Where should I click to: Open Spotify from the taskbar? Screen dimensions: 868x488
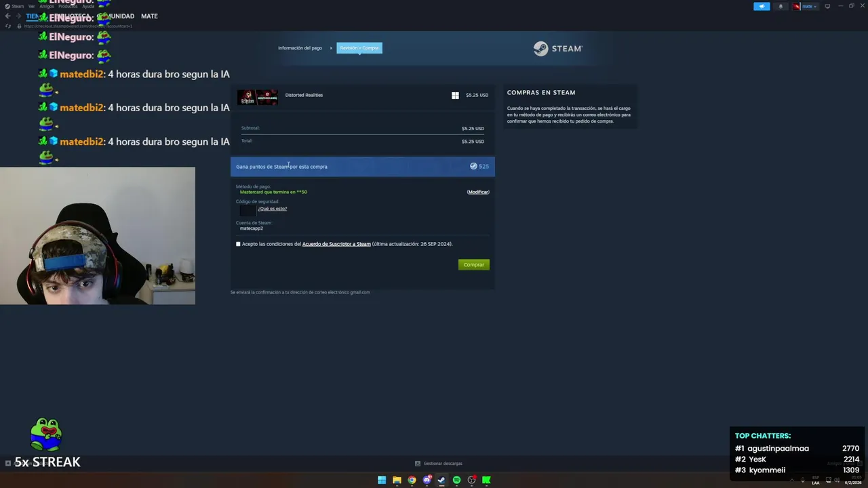(456, 480)
